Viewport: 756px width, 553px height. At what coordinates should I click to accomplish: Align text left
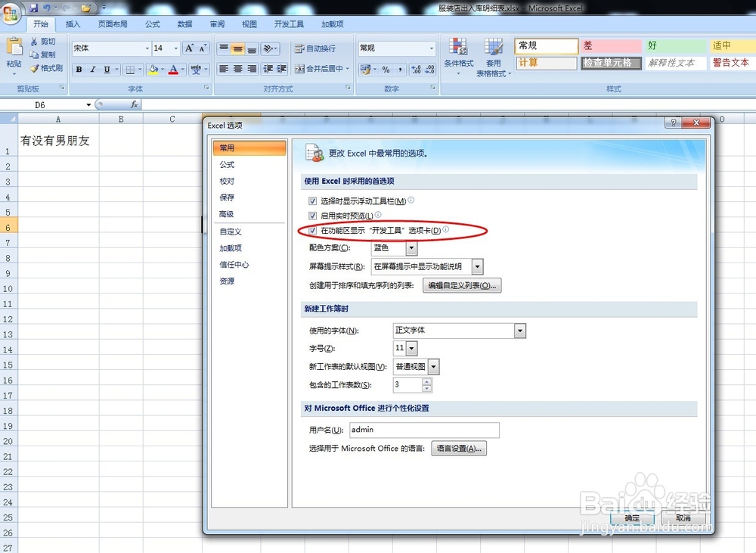tap(224, 69)
